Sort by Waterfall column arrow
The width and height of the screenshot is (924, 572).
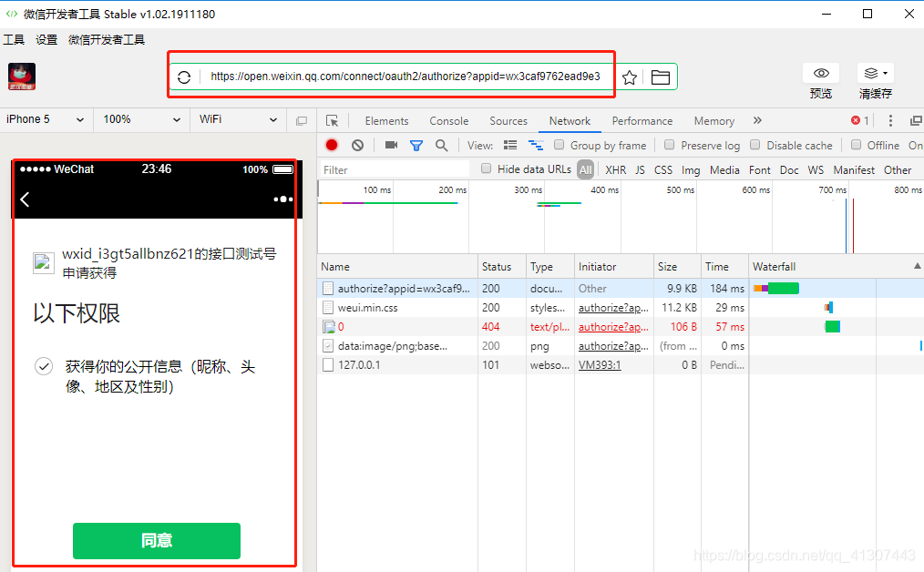[917, 266]
